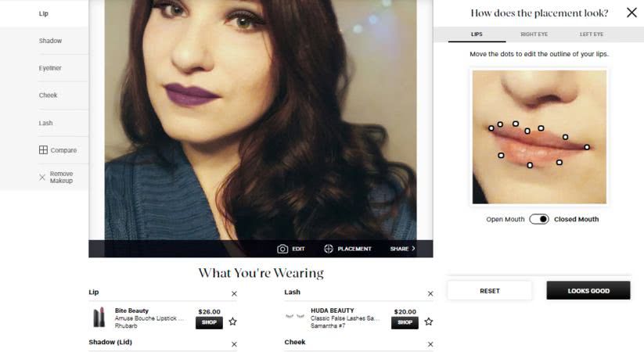Remove the Cheek item with X
The width and height of the screenshot is (644, 352).
[x=430, y=344]
